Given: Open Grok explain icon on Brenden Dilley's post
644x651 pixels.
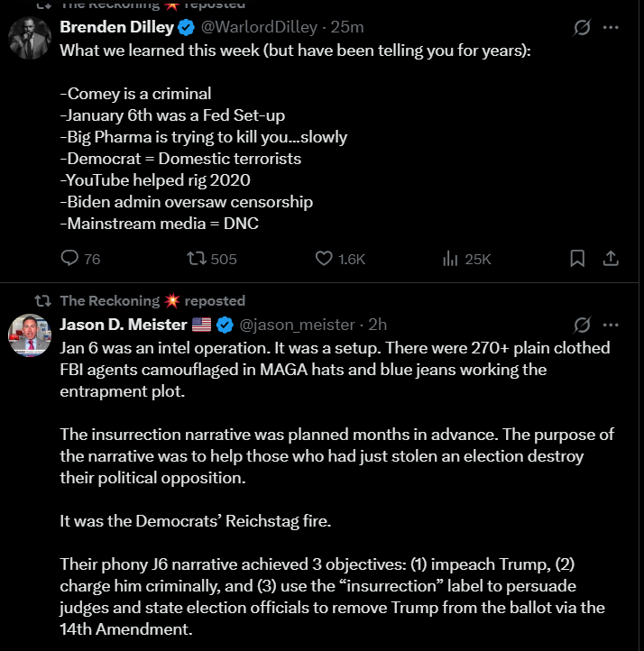Looking at the screenshot, I should coord(582,27).
